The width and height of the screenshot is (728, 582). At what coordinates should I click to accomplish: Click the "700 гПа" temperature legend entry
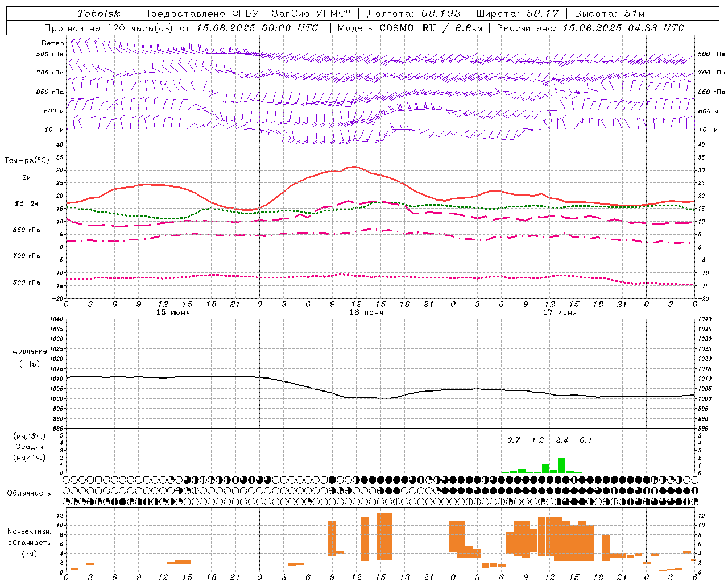point(26,256)
